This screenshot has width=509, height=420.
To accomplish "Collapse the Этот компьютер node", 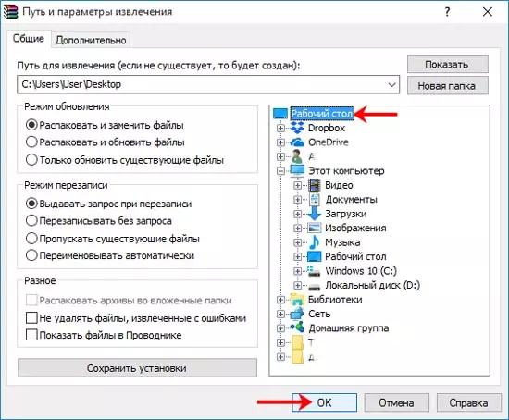I will 280,171.
